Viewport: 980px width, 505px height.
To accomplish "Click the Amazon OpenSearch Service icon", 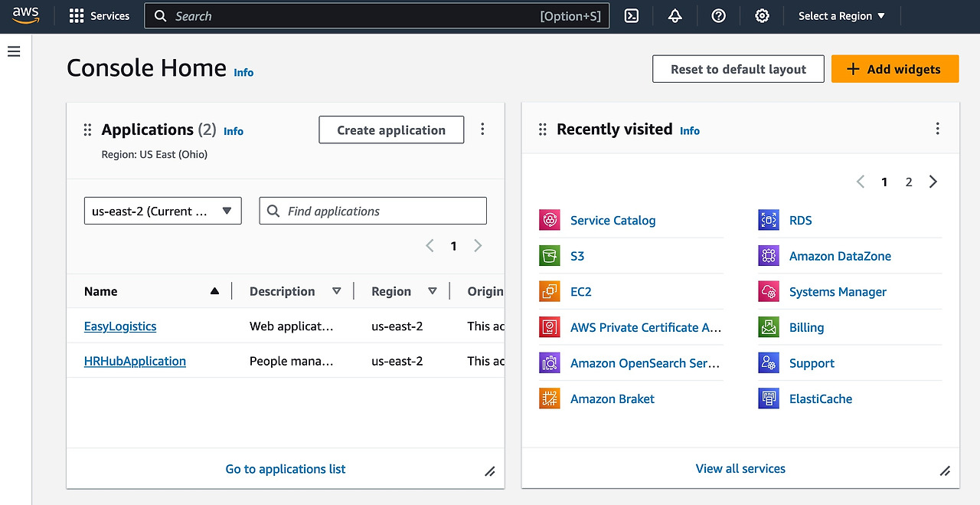I will click(550, 363).
